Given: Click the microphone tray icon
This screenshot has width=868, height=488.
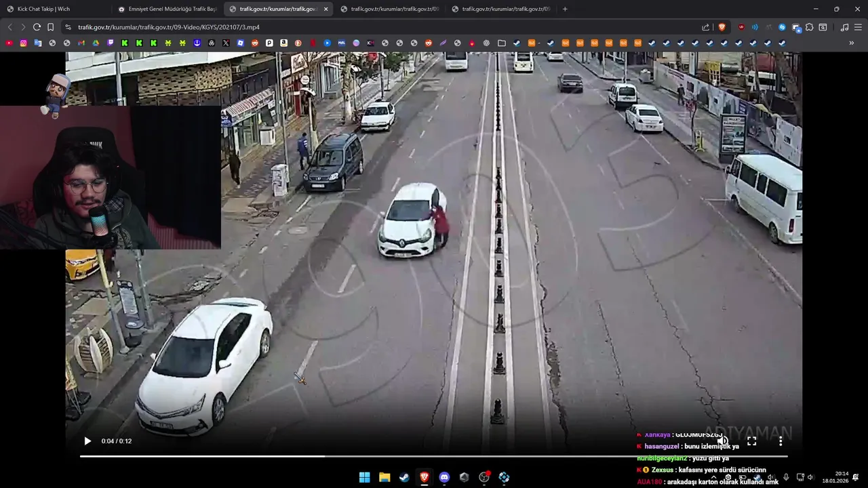Looking at the screenshot, I should pos(786,477).
